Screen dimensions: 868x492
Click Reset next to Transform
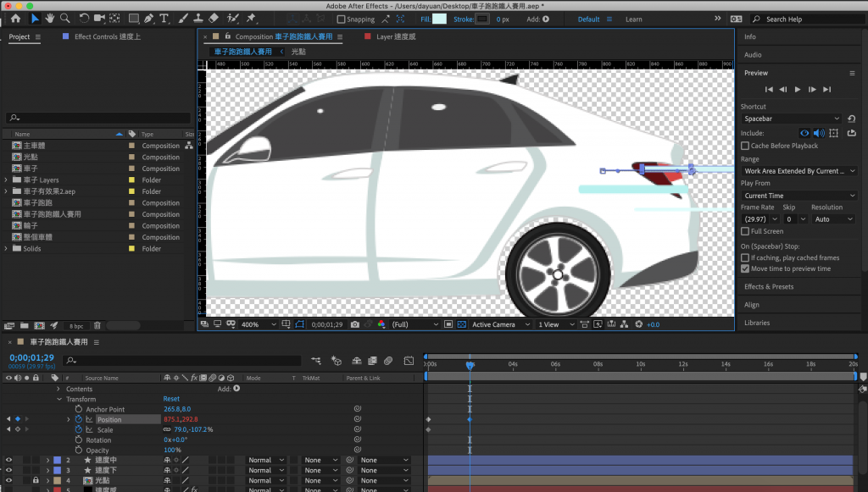coord(171,399)
